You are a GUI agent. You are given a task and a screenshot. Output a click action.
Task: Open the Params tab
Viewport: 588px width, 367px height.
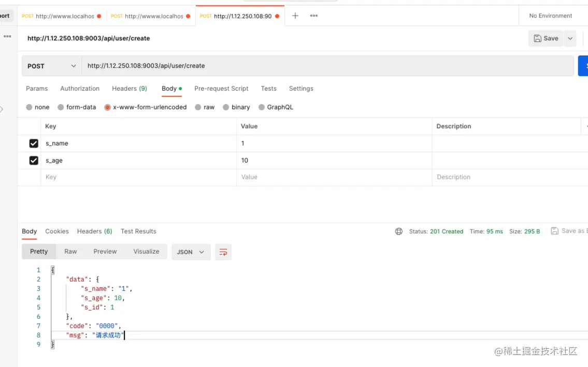coord(37,89)
